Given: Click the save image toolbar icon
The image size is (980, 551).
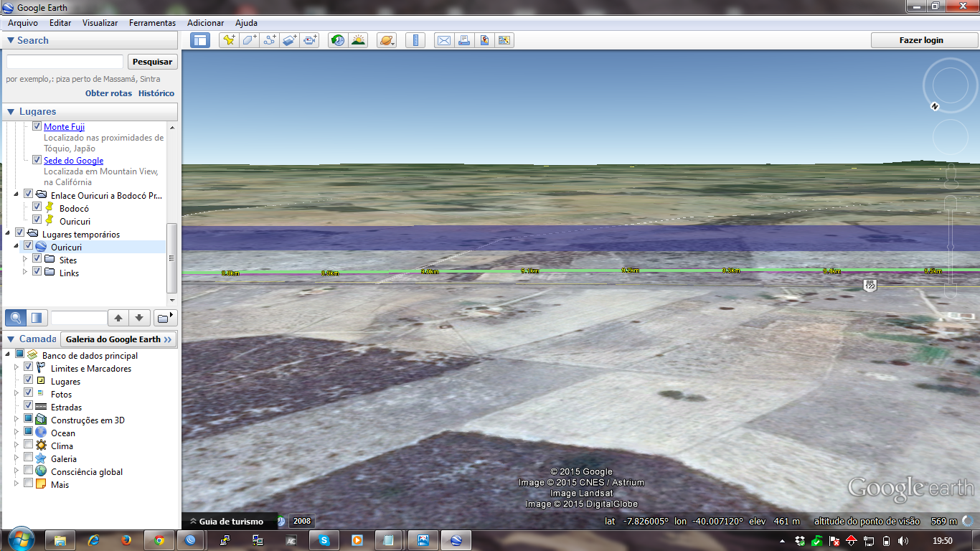Looking at the screenshot, I should pyautogui.click(x=484, y=40).
